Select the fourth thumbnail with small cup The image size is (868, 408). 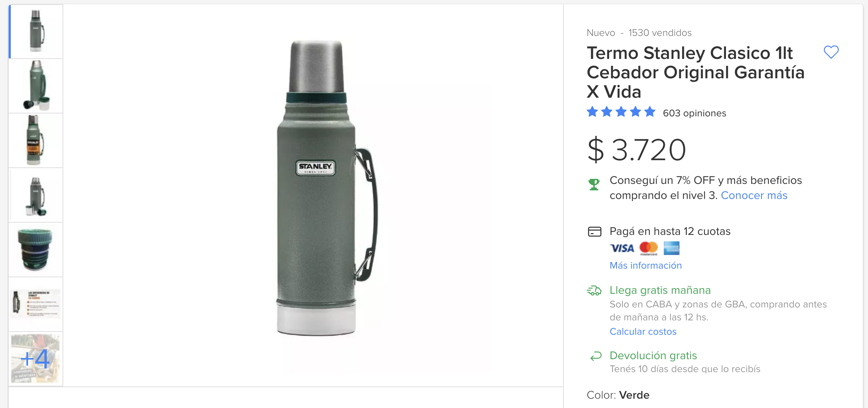pos(36,195)
